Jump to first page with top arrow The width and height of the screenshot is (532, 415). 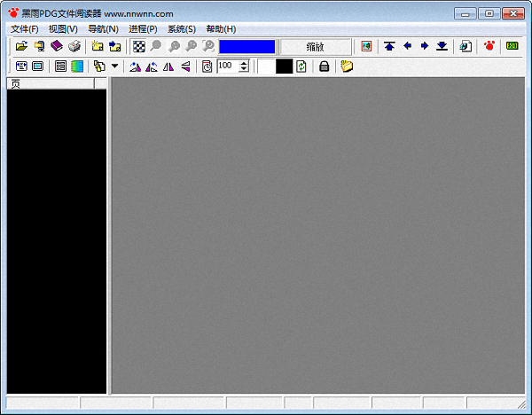[389, 46]
